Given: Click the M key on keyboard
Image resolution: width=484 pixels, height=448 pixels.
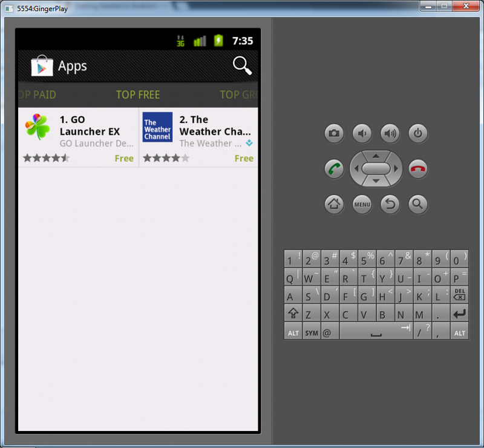Looking at the screenshot, I should click(422, 312).
